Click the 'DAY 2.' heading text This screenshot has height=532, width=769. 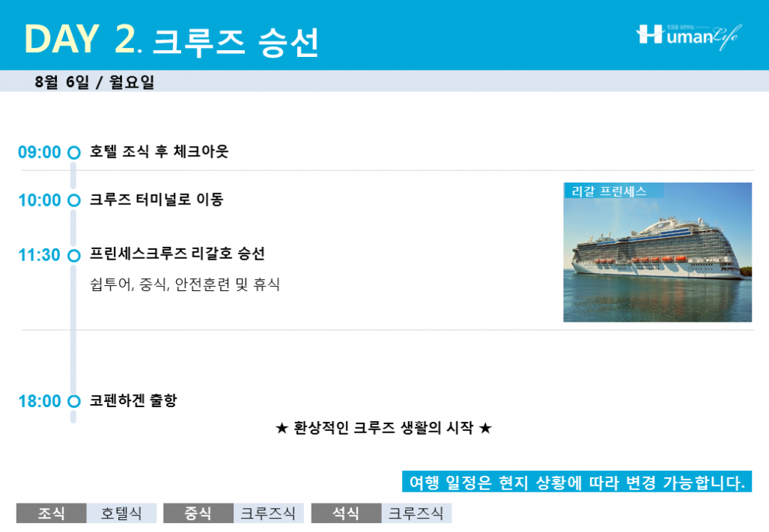[83, 39]
